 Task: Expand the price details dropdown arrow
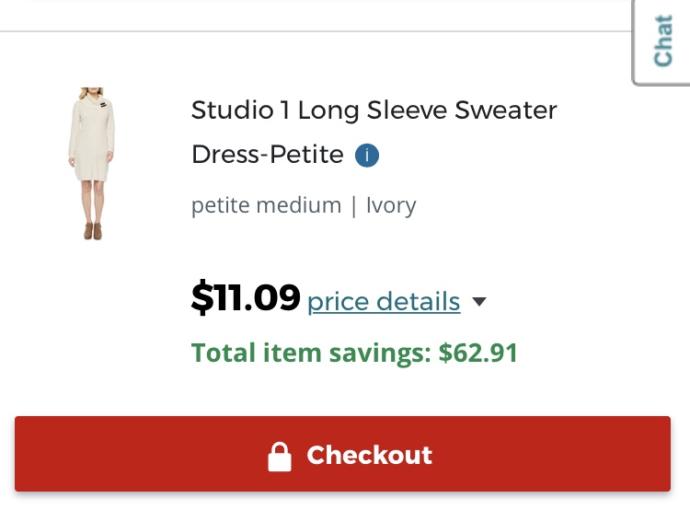tap(479, 301)
